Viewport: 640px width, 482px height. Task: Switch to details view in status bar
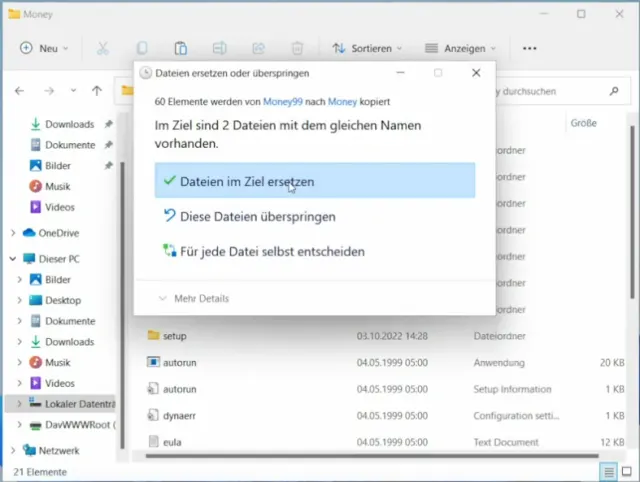click(x=607, y=471)
